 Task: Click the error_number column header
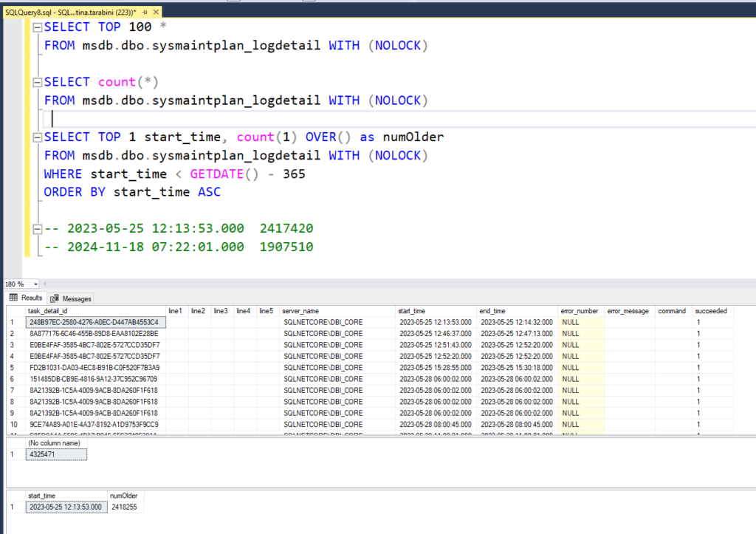point(580,311)
